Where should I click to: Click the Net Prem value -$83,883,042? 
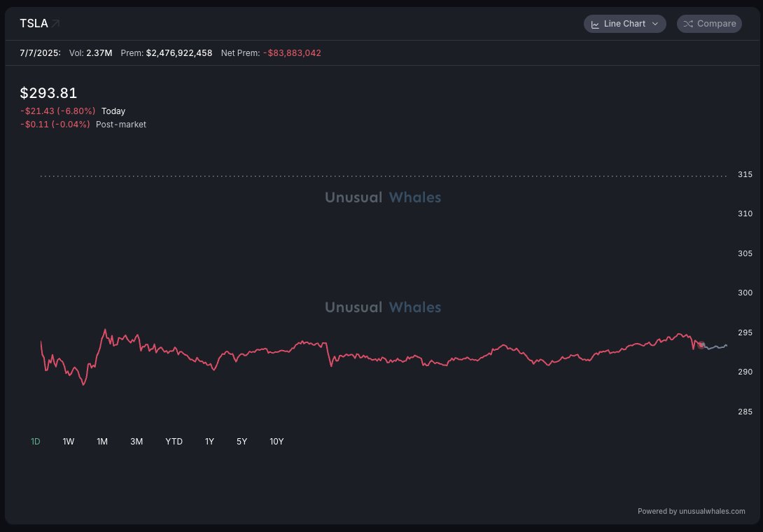click(x=292, y=53)
